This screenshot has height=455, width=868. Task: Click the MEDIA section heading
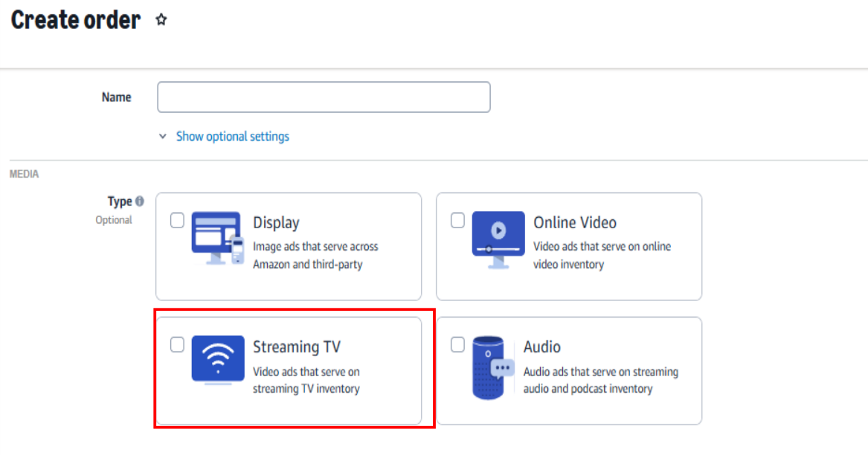point(25,175)
